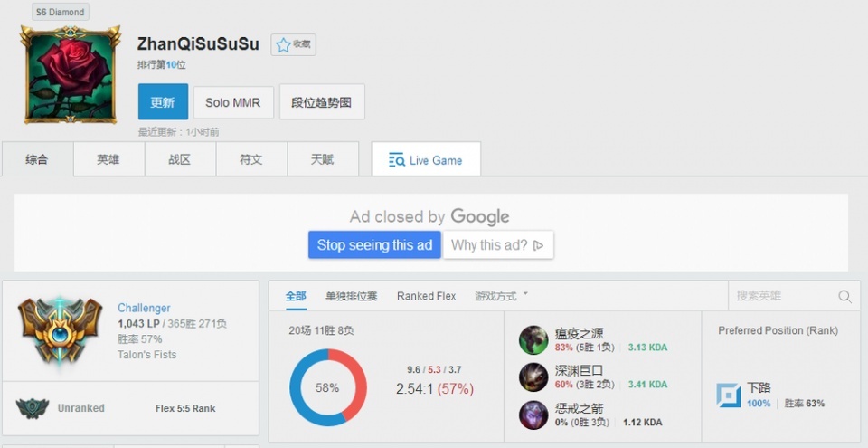Click the Stop seeing this ad button
This screenshot has height=448, width=868.
click(x=374, y=245)
